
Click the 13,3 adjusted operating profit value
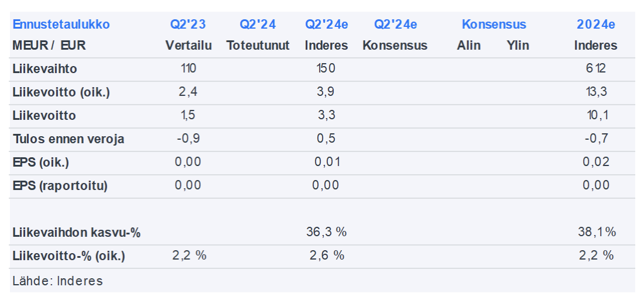596,92
